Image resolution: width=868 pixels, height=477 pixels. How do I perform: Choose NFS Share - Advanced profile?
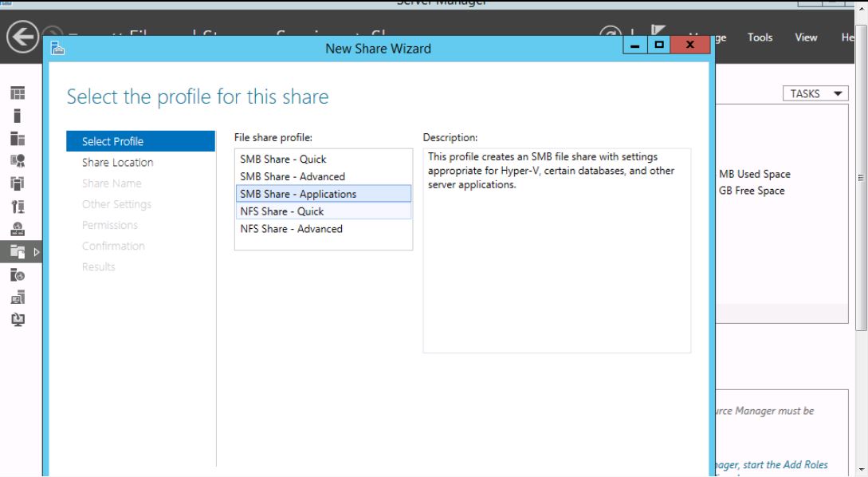[x=291, y=229]
